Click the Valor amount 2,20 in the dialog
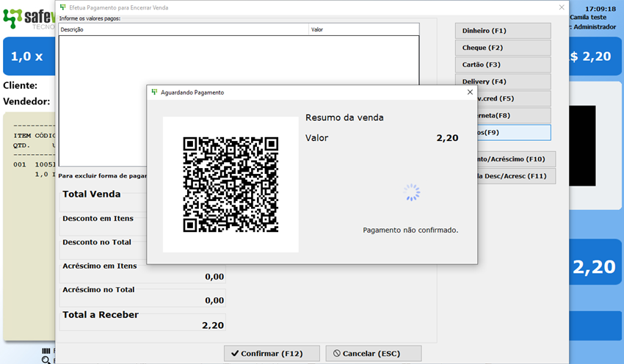This screenshot has width=624, height=364. pyautogui.click(x=447, y=138)
